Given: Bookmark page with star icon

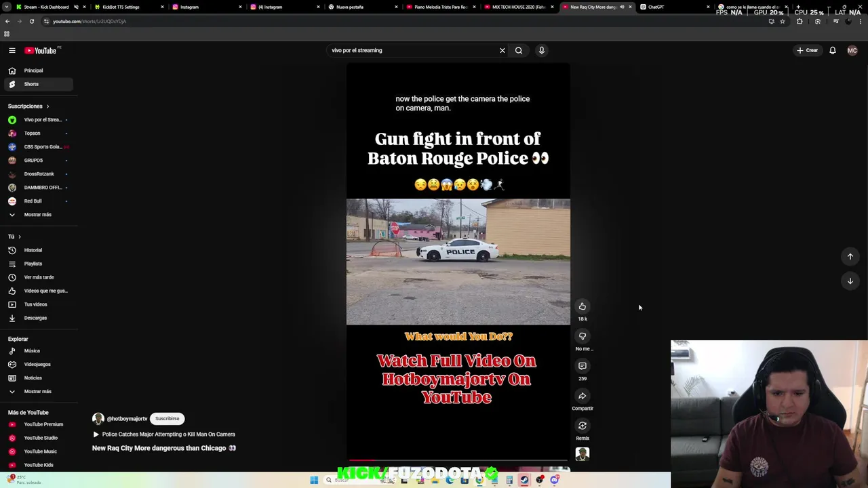Looking at the screenshot, I should coord(782,21).
